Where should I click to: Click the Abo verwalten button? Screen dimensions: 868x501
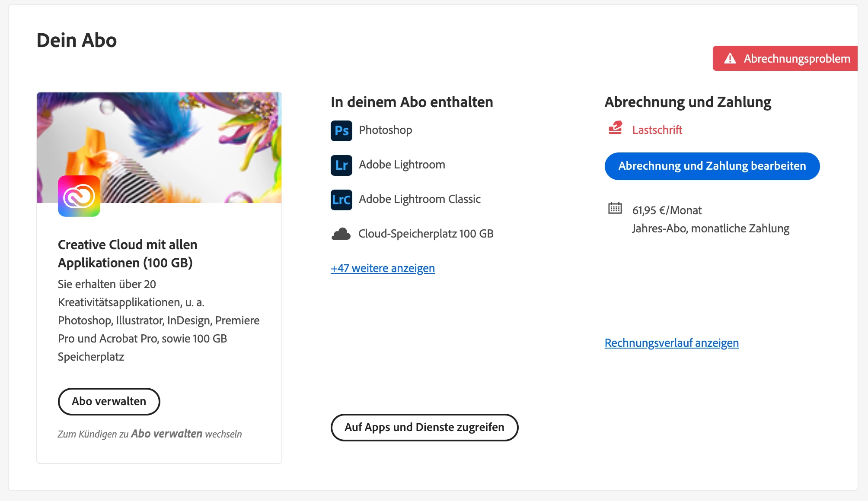pyautogui.click(x=109, y=401)
